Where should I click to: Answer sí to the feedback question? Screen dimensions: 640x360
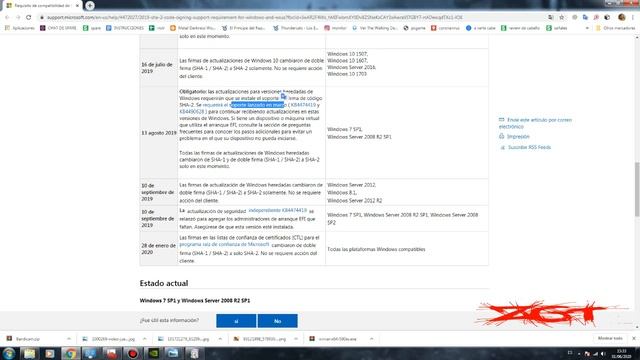pyautogui.click(x=236, y=321)
